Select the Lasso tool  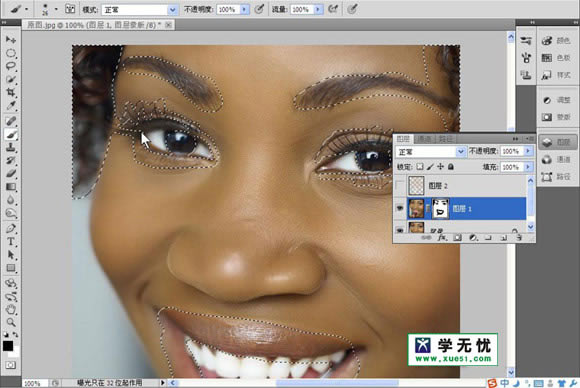[11, 66]
